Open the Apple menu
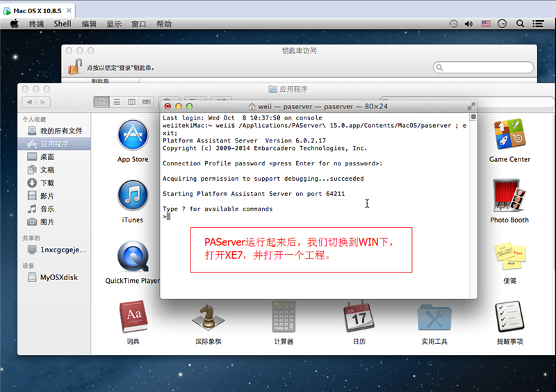556x392 pixels. tap(14, 24)
